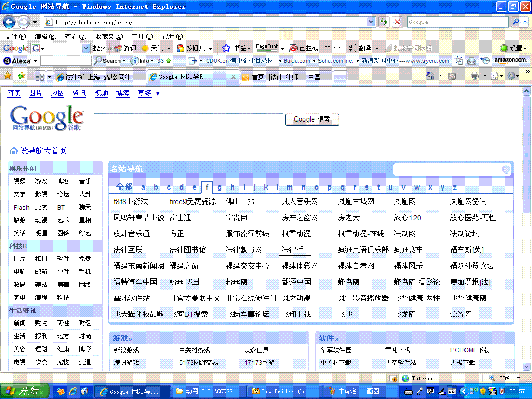Switch to the 法律桥:上海高级公司律... tab
The height and width of the screenshot is (399, 532).
(100, 77)
